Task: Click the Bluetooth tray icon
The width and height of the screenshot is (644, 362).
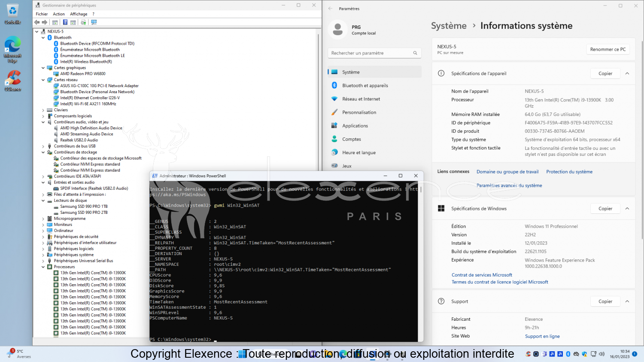Action: point(568,354)
